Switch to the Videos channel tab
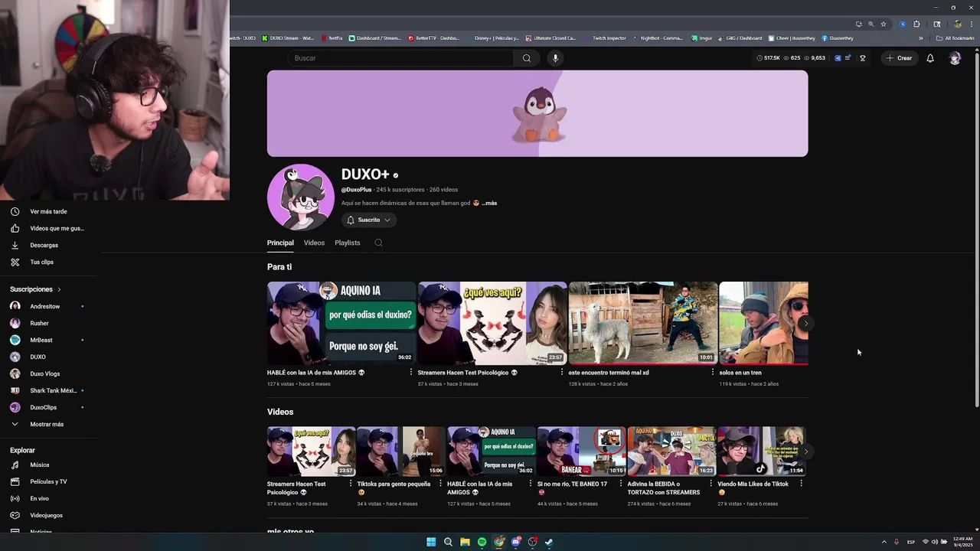This screenshot has width=980, height=551. tap(314, 243)
